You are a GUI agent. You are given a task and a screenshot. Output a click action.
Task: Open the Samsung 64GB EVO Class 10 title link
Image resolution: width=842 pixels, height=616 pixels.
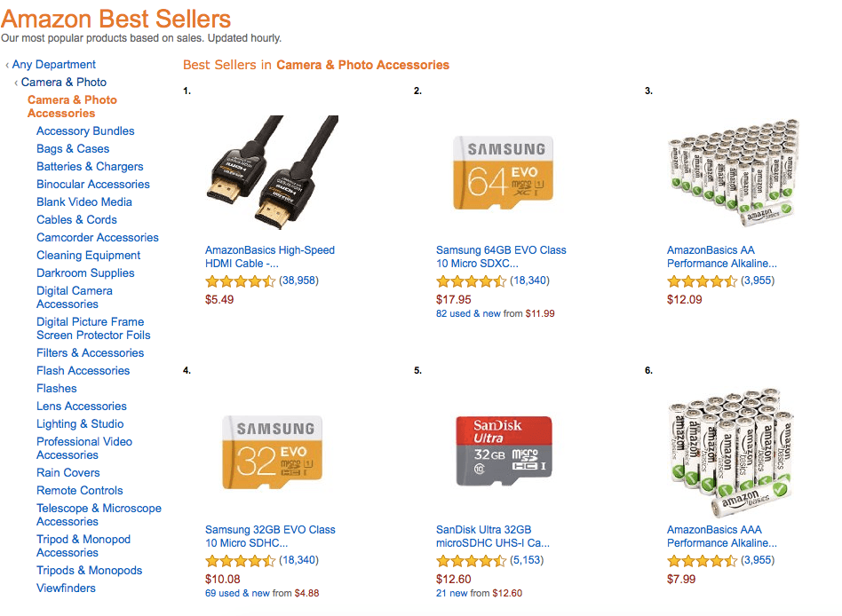501,257
